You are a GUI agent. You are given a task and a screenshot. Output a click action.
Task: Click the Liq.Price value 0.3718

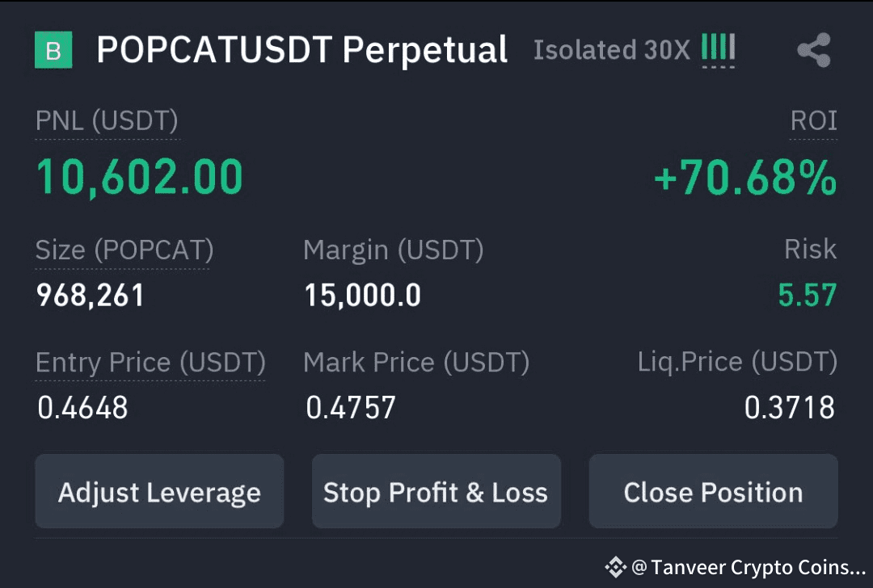pos(790,408)
